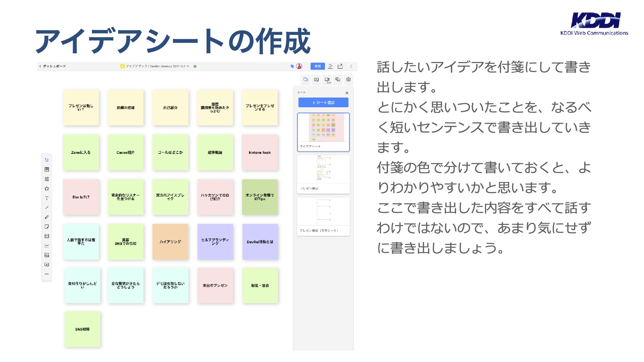Select the Text tool
This screenshot has height=362, width=644.
(x=47, y=198)
